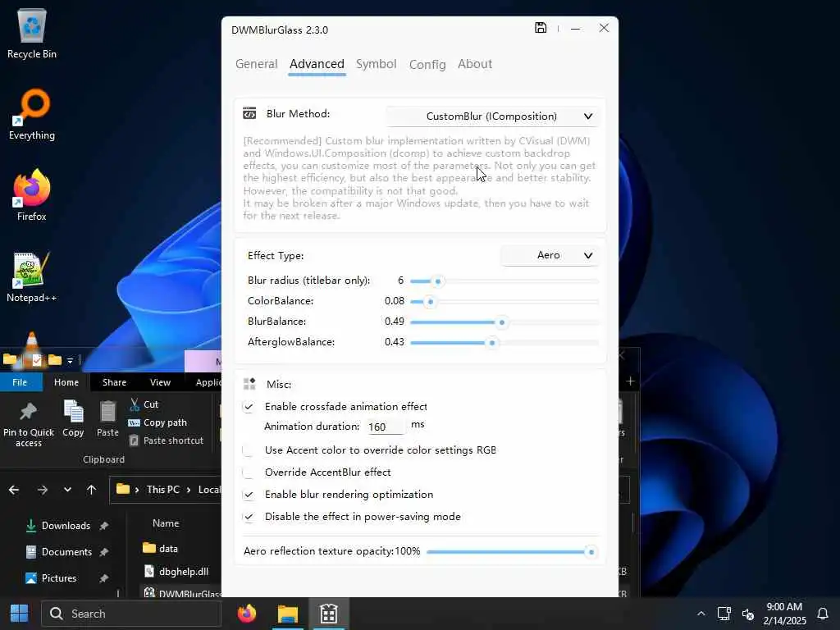Enable Override AccentBlur effect checkbox
The width and height of the screenshot is (840, 630).
(x=248, y=472)
